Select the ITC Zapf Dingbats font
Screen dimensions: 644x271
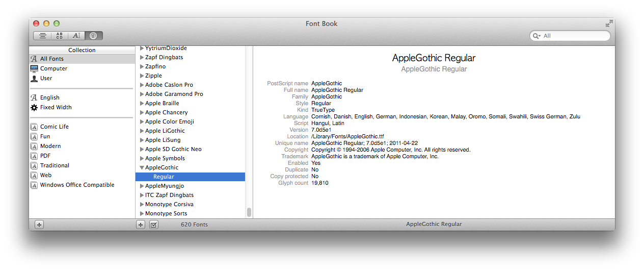tap(190, 195)
